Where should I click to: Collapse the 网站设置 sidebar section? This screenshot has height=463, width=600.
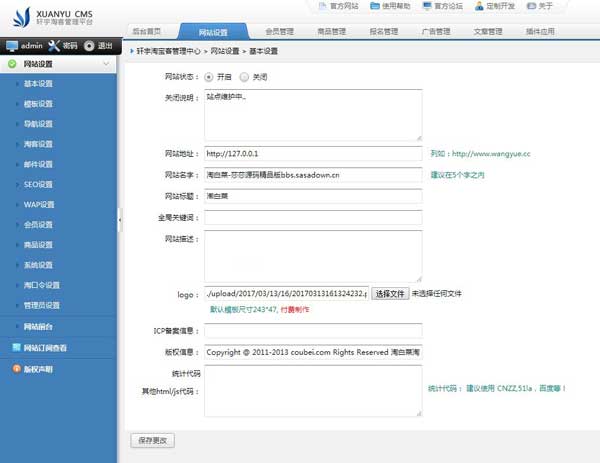click(106, 64)
